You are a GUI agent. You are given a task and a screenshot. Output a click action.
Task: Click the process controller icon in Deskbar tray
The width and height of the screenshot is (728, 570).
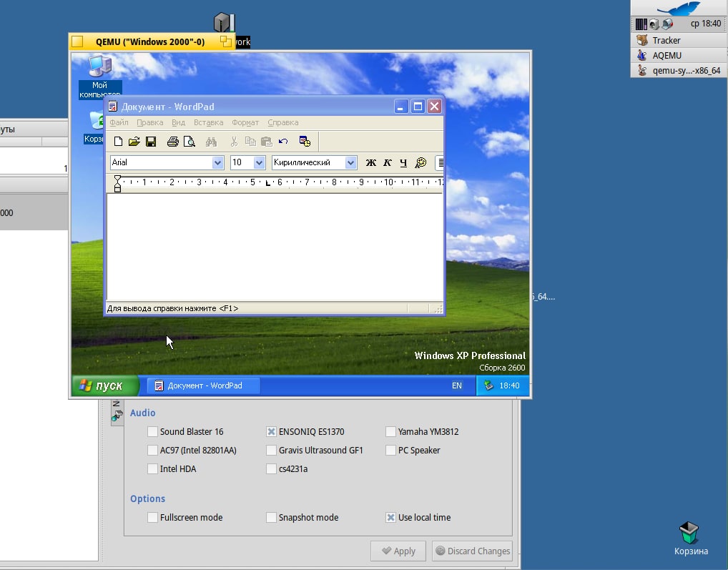[641, 24]
